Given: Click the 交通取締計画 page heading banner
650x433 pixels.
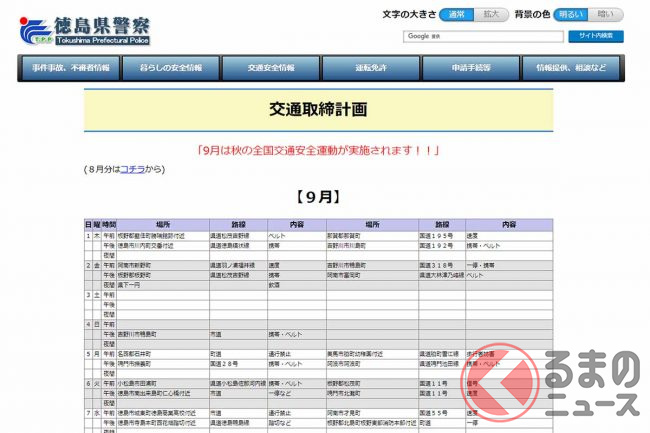Looking at the screenshot, I should pyautogui.click(x=318, y=108).
